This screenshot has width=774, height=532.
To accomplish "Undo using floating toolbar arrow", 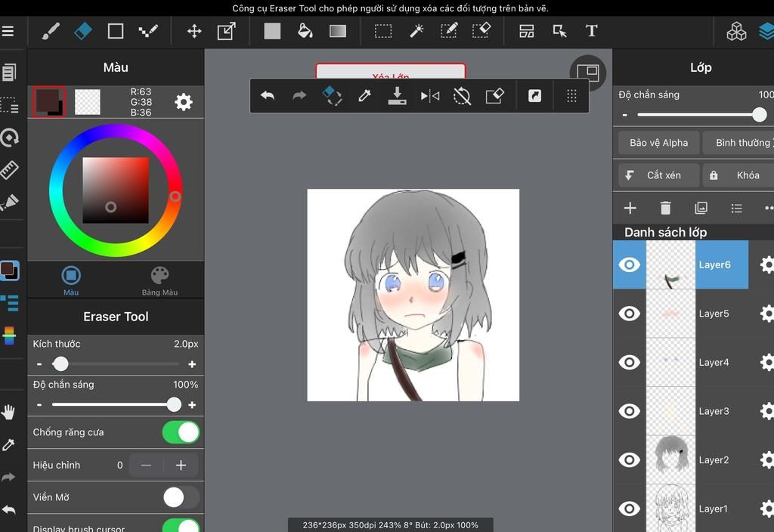I will pyautogui.click(x=267, y=96).
